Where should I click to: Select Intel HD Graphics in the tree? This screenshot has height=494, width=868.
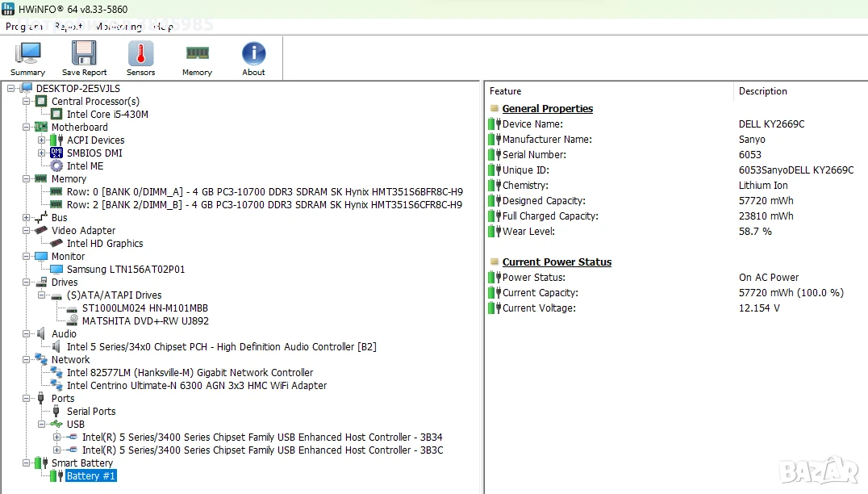[x=105, y=243]
